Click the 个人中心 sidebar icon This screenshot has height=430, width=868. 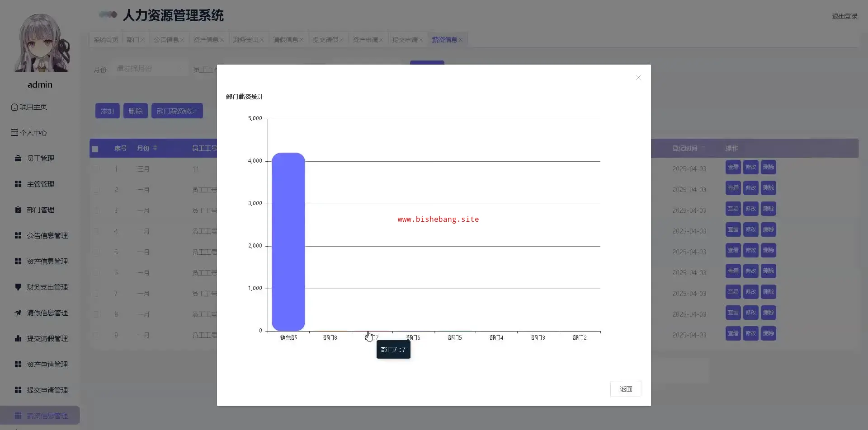14,133
